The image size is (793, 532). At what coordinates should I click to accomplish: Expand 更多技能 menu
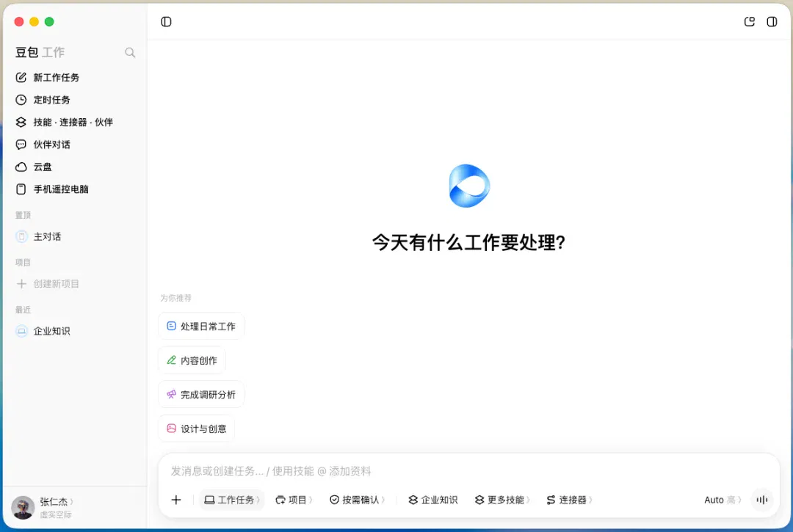502,500
